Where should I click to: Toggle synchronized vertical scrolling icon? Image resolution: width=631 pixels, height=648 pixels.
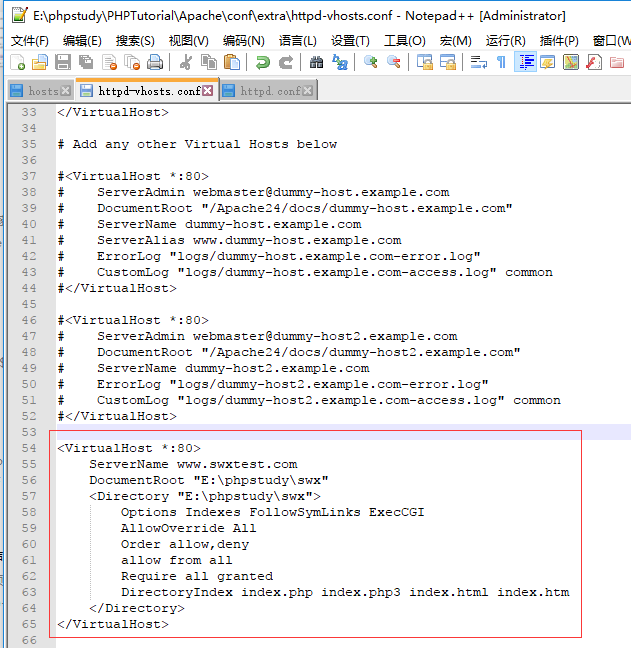point(424,62)
